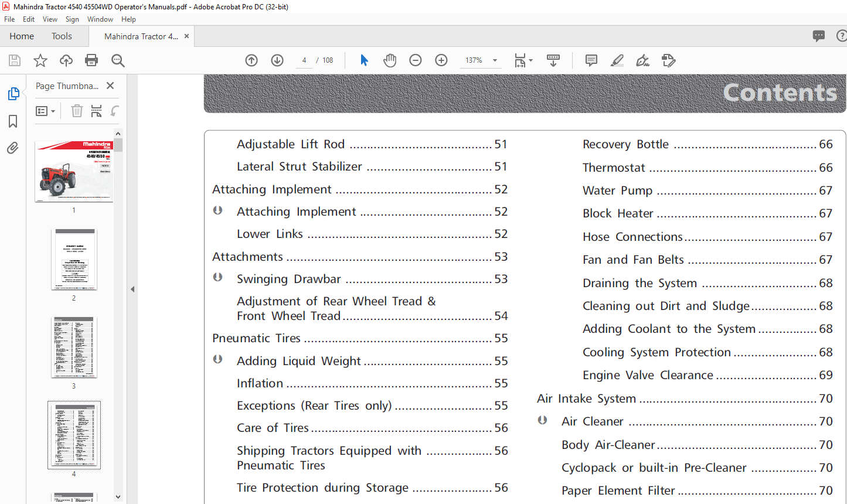This screenshot has width=847, height=504.
Task: Open fit page options icon
Action: pos(523,60)
